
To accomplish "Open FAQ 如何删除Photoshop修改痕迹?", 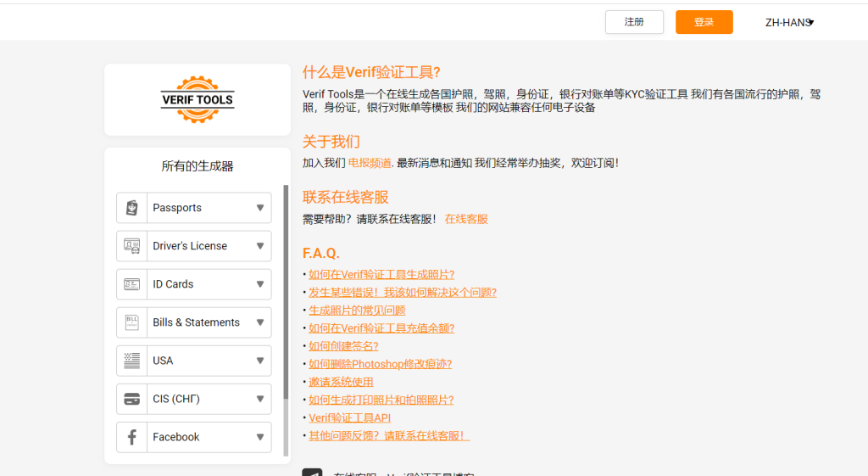I will click(x=380, y=364).
